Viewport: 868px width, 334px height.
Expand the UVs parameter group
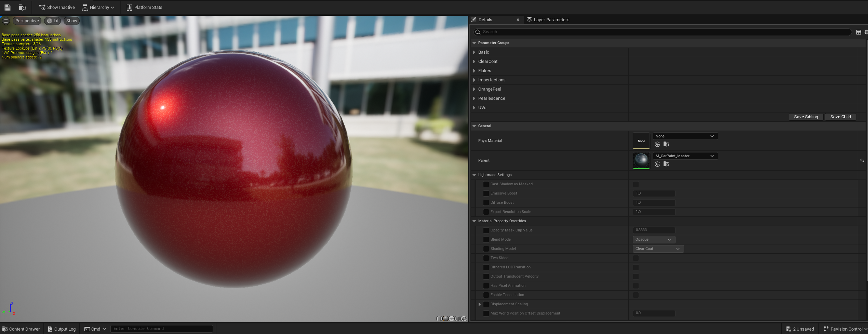474,108
